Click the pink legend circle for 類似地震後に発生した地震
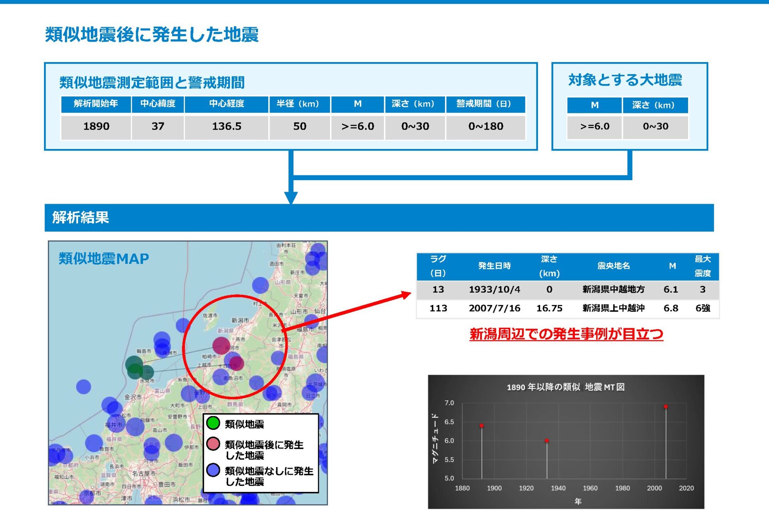Screen dimensions: 769x532 pos(213,444)
